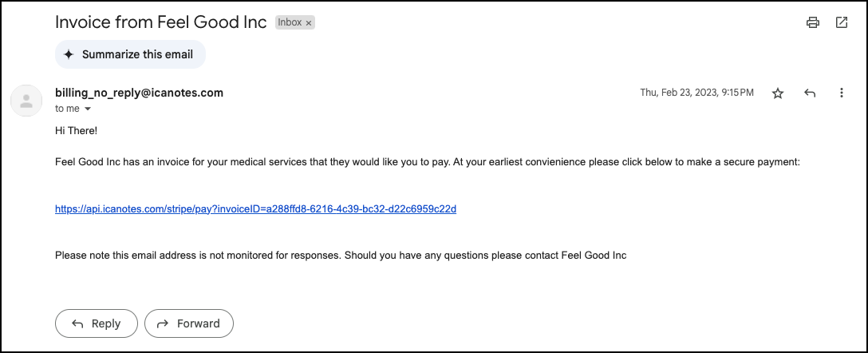Click the subject "Invoice from Feel Good Inc"
This screenshot has width=868, height=353.
pyautogui.click(x=160, y=22)
